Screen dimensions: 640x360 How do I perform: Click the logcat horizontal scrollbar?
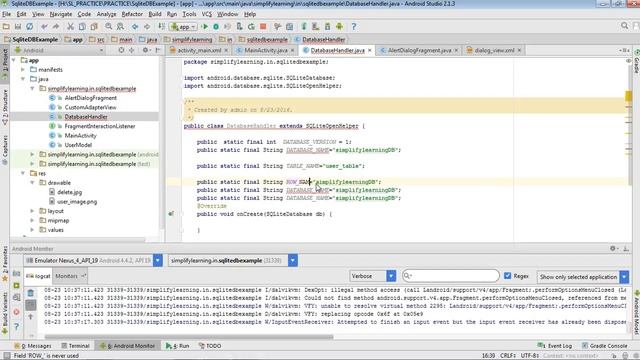coord(189,337)
